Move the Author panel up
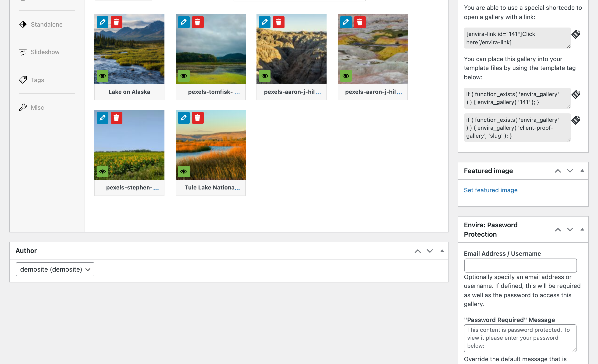This screenshot has height=364, width=598. pos(418,251)
